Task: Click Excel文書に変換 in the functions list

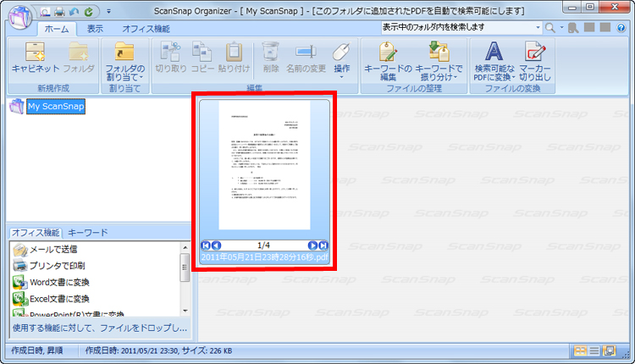Action: click(x=59, y=299)
